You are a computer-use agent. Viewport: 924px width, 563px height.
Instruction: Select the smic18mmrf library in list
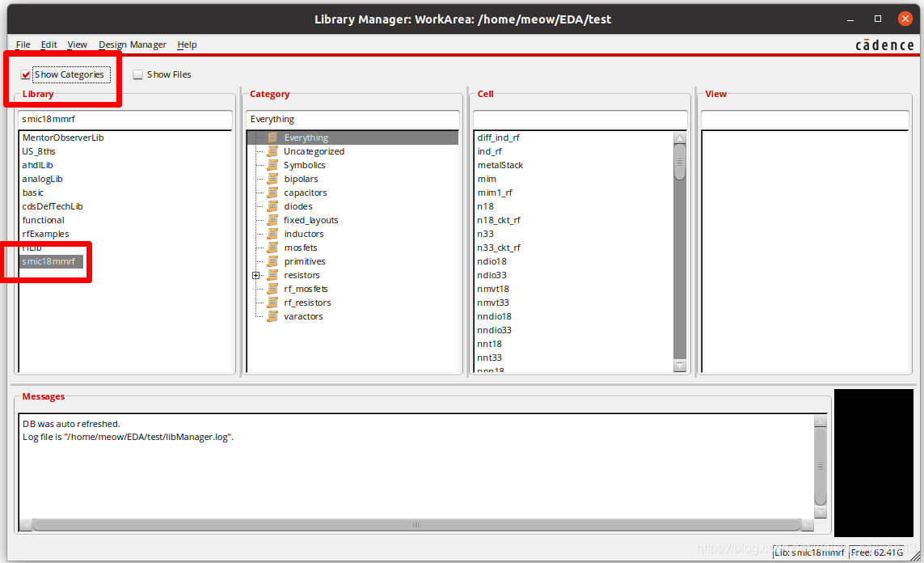(x=51, y=261)
